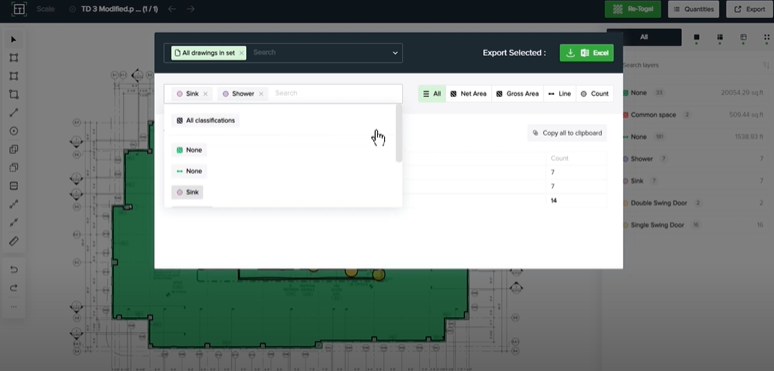Select the Shower layer in layers panel

click(693, 159)
